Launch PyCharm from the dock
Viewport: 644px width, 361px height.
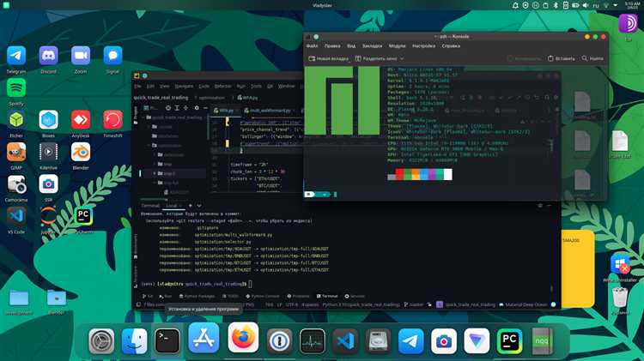point(509,341)
